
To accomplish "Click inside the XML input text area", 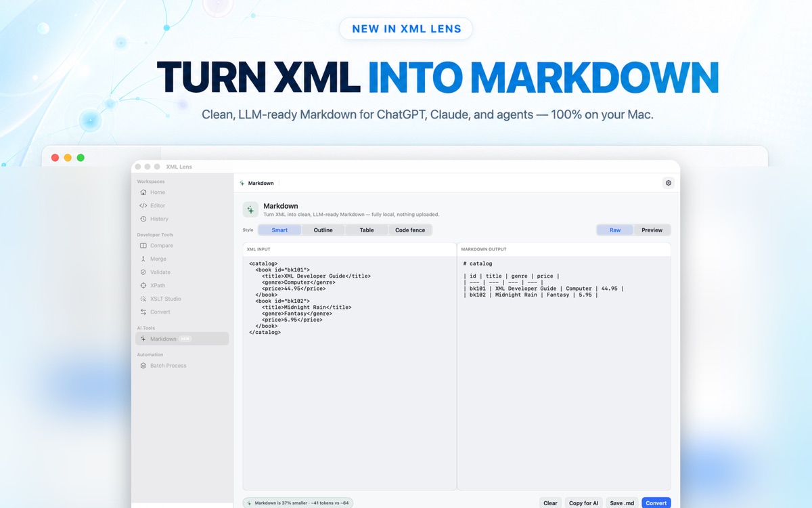I will (349, 373).
